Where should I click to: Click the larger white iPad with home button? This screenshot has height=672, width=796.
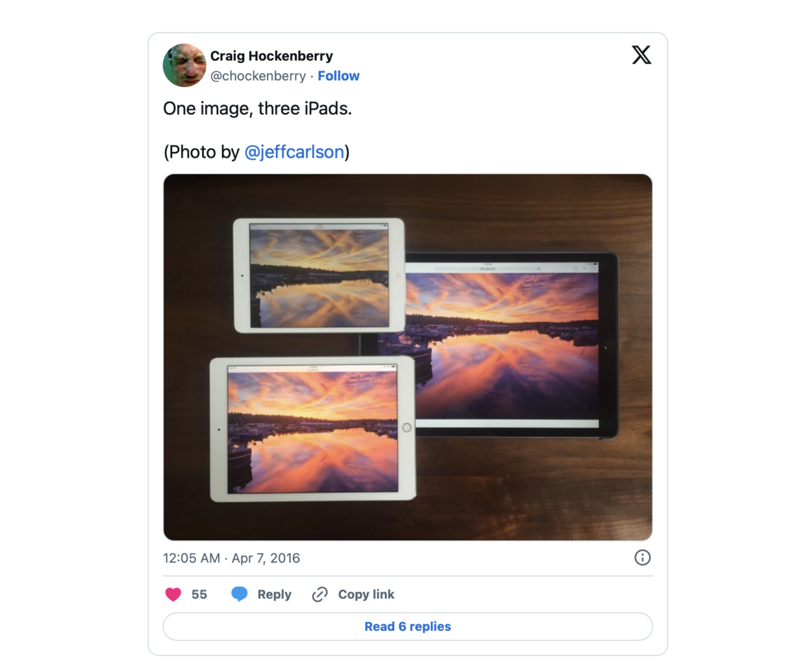312,429
